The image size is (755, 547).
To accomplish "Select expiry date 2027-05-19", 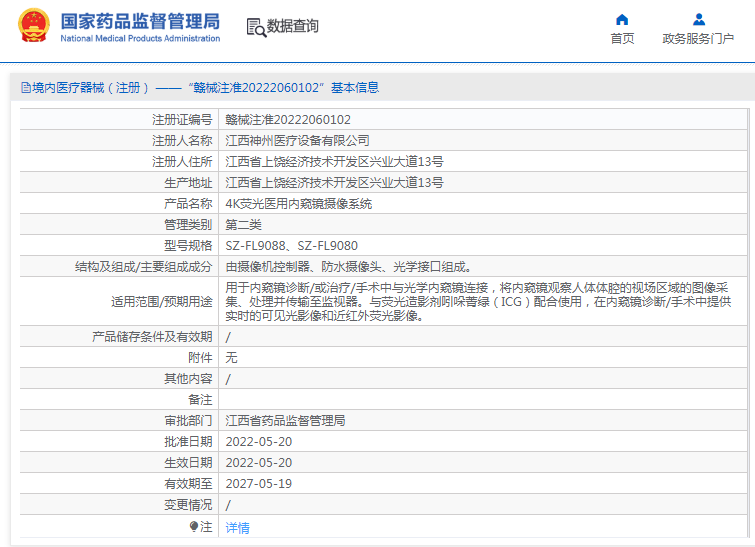I will [259, 483].
